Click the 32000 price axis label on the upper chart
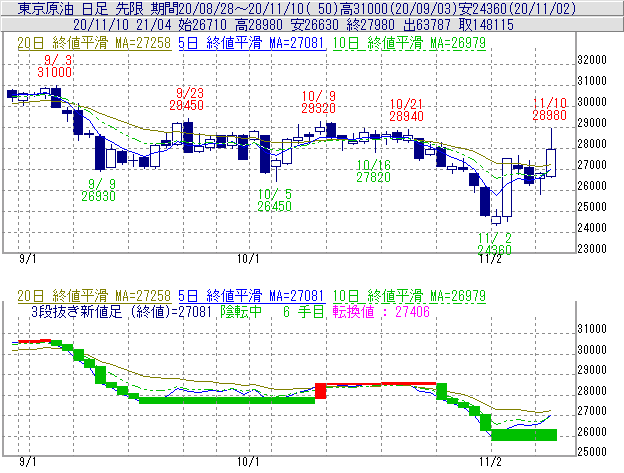 pyautogui.click(x=592, y=60)
